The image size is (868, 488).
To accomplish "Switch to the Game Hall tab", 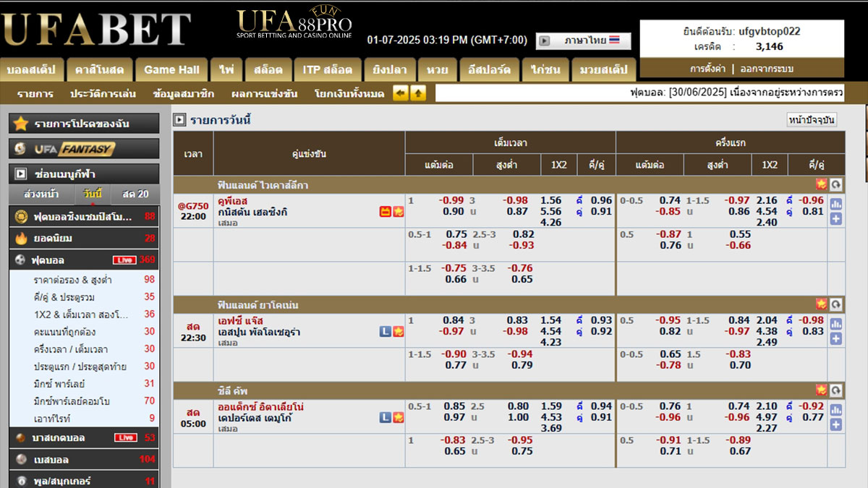I will 171,70.
